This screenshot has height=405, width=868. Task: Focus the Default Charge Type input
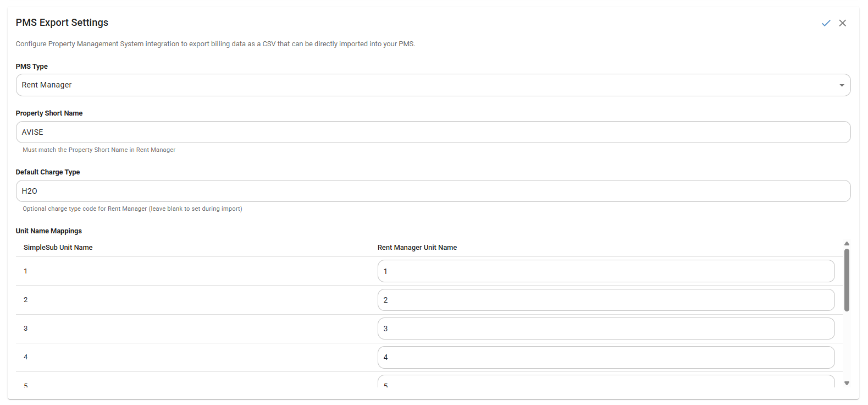tap(433, 191)
